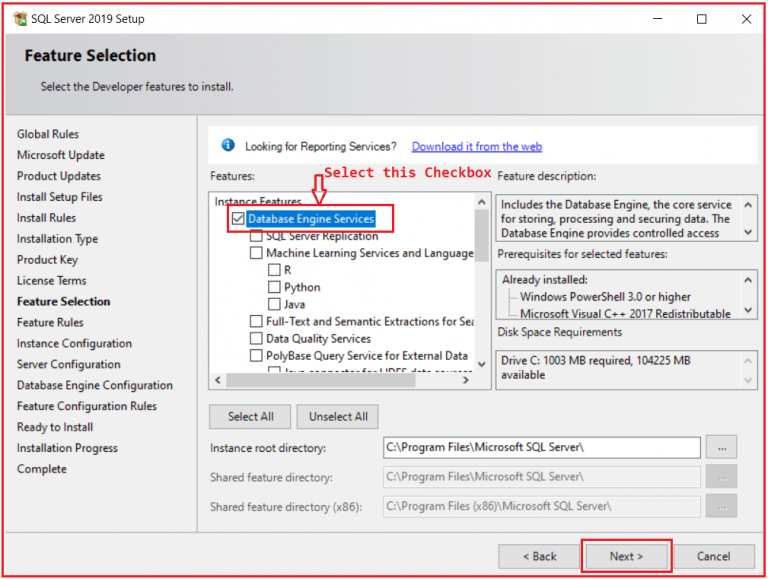Open Download it from the web link
Screen dimensions: 768x579
[x=477, y=146]
